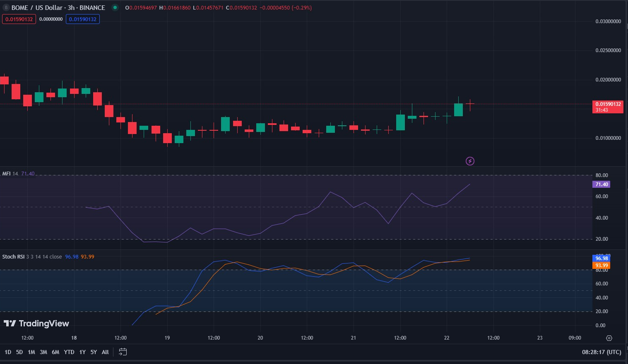Screen dimensions: 628x364
Task: Open chart scale settings gear icon
Action: click(609, 338)
